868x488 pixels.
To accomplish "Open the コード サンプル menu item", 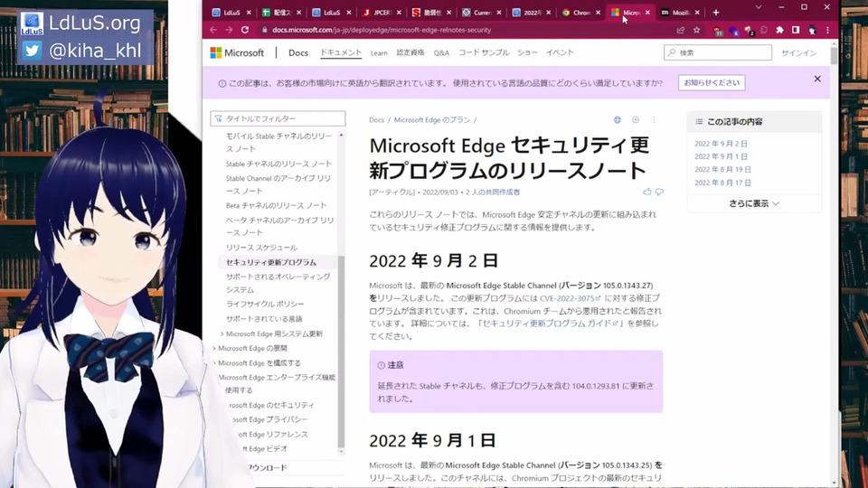I will pos(483,52).
